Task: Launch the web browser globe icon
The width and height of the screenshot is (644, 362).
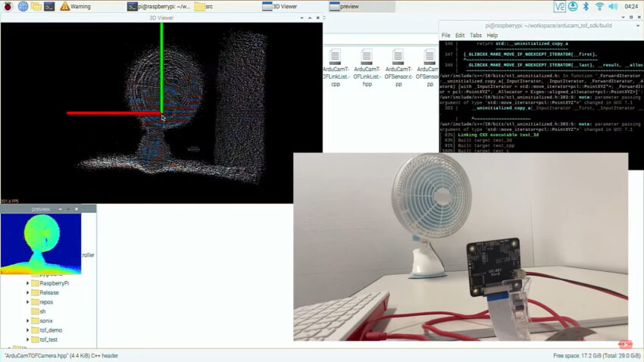Action: pos(23,6)
